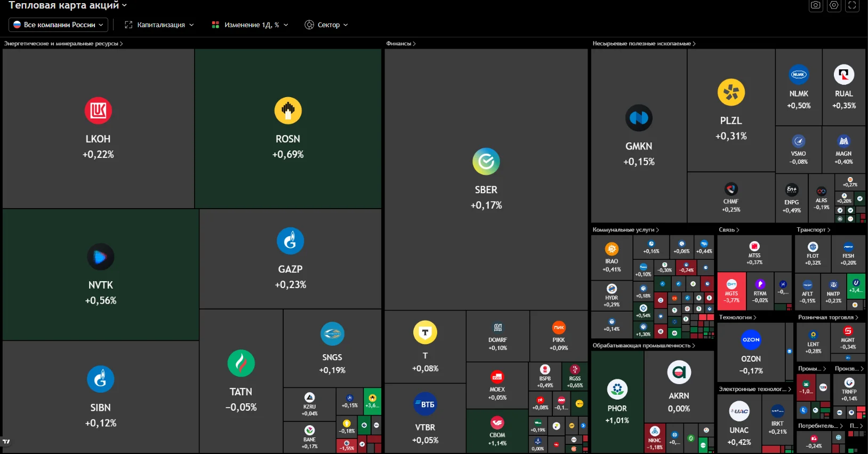Select the ENPG +0,49% tile
The image size is (868, 454).
pyautogui.click(x=792, y=198)
